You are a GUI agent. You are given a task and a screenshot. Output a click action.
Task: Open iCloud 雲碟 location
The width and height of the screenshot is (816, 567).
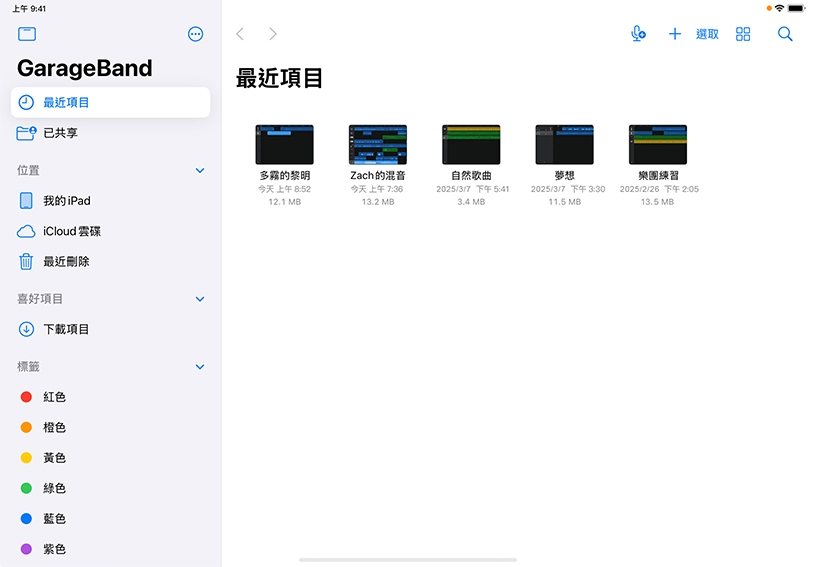click(71, 231)
